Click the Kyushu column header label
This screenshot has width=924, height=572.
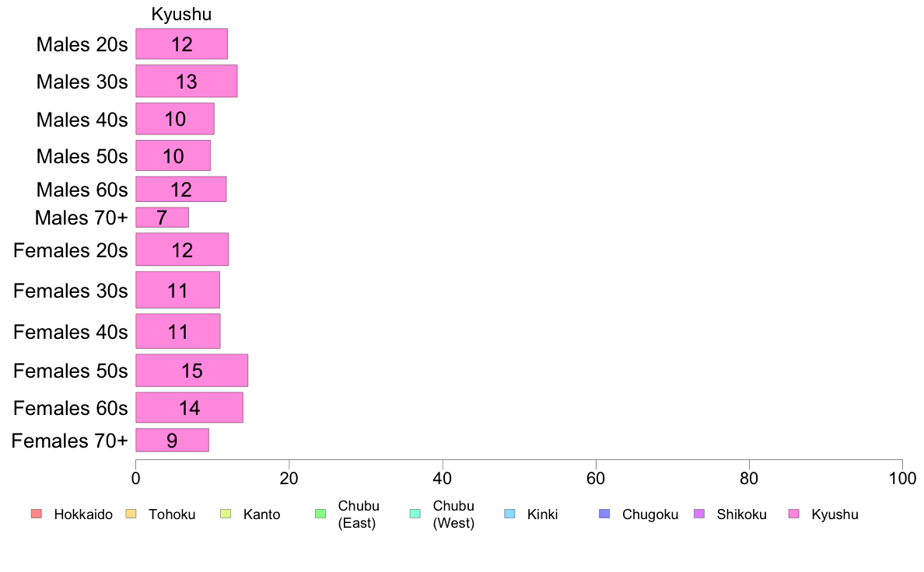coord(181,14)
